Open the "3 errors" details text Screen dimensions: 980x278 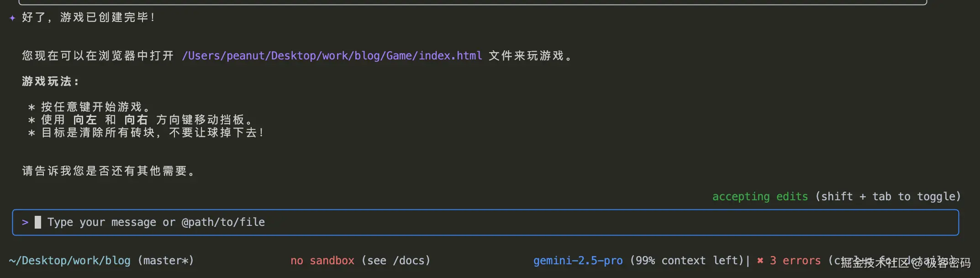(795, 261)
